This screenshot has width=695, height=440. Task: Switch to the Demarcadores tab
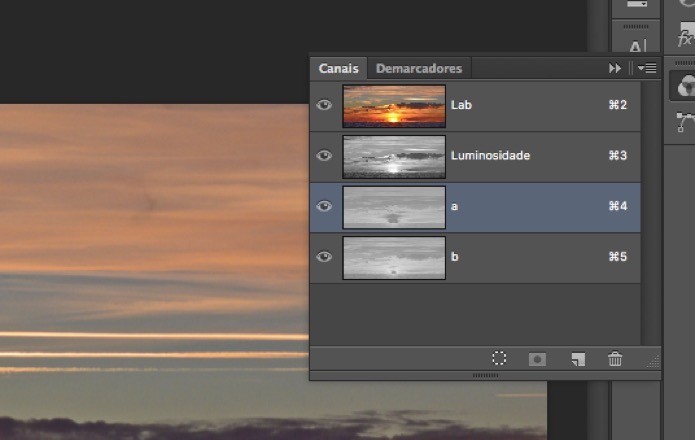[x=419, y=68]
